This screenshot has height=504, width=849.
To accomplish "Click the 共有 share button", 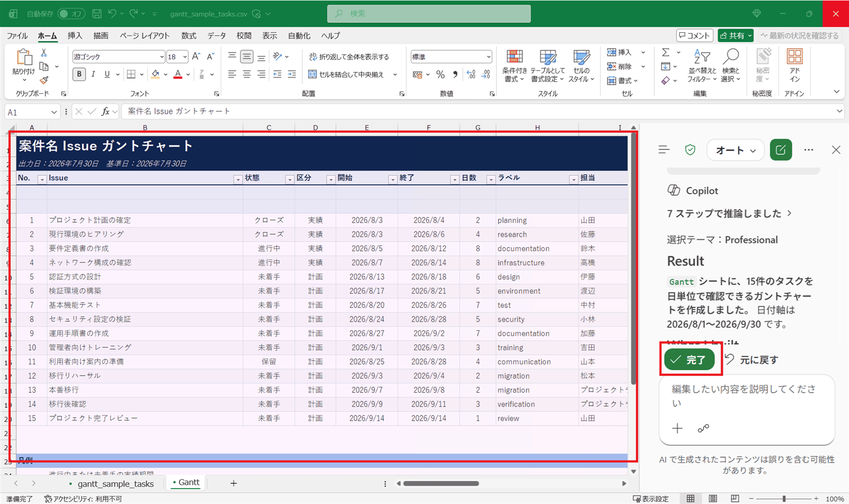I will pyautogui.click(x=735, y=36).
